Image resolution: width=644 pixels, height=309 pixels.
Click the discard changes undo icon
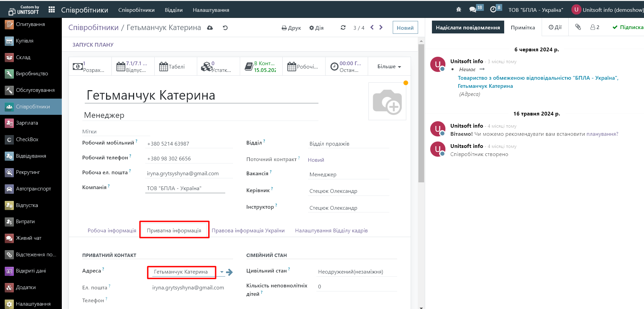pos(225,28)
